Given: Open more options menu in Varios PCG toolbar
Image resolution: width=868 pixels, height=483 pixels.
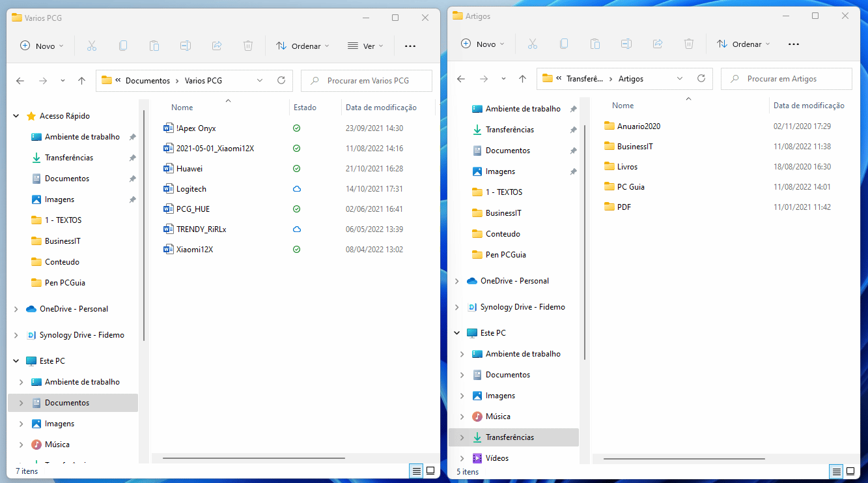Looking at the screenshot, I should click(x=410, y=46).
